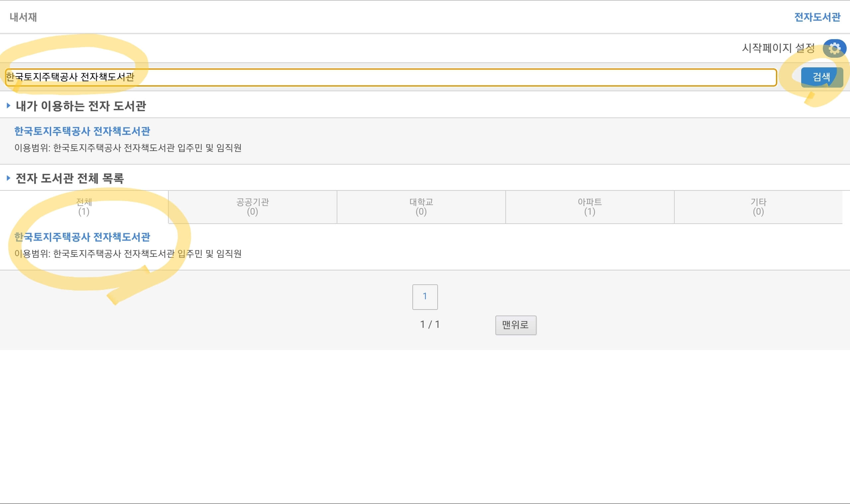Select the 아파트 (1) category tab
Image resolution: width=850 pixels, height=504 pixels.
pos(590,207)
